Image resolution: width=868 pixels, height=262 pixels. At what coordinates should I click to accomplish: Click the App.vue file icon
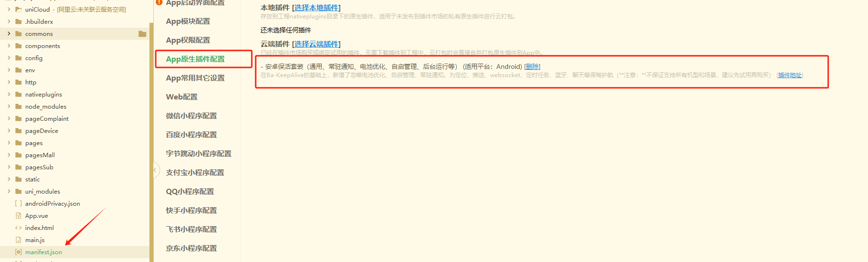click(x=18, y=215)
